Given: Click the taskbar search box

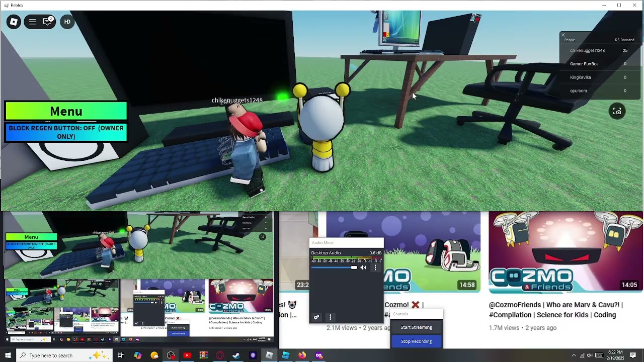Looking at the screenshot, I should (64, 355).
